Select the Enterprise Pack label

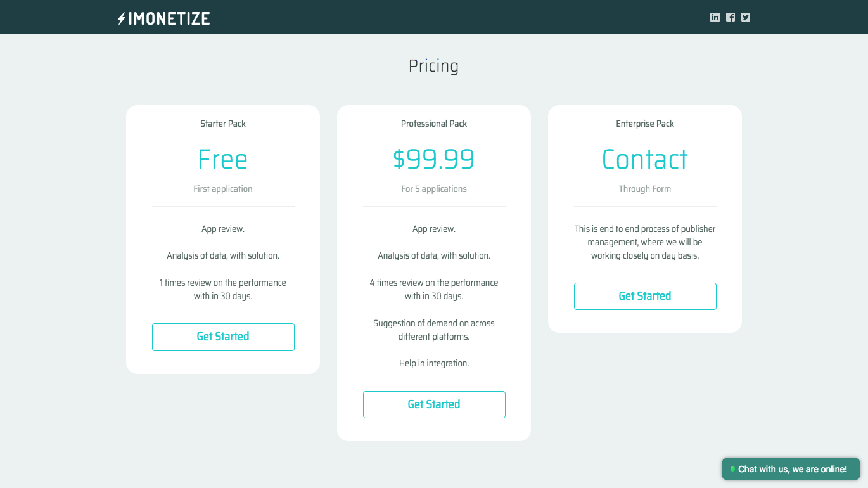(645, 124)
